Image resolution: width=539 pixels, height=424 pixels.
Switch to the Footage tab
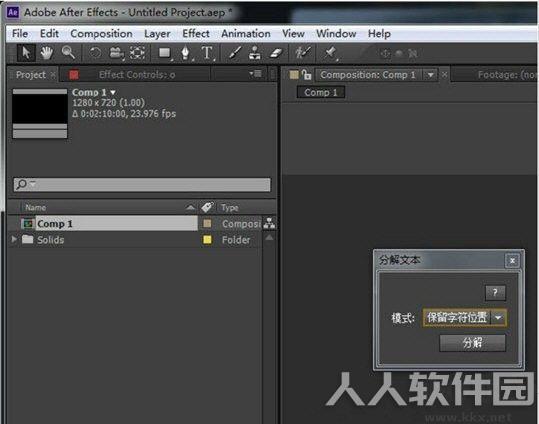pos(506,75)
